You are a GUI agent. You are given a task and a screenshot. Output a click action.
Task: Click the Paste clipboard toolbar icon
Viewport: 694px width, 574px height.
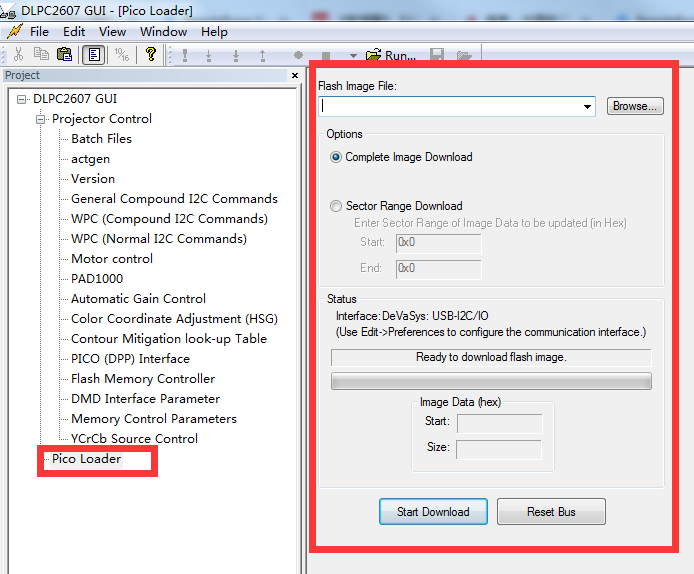(x=65, y=54)
